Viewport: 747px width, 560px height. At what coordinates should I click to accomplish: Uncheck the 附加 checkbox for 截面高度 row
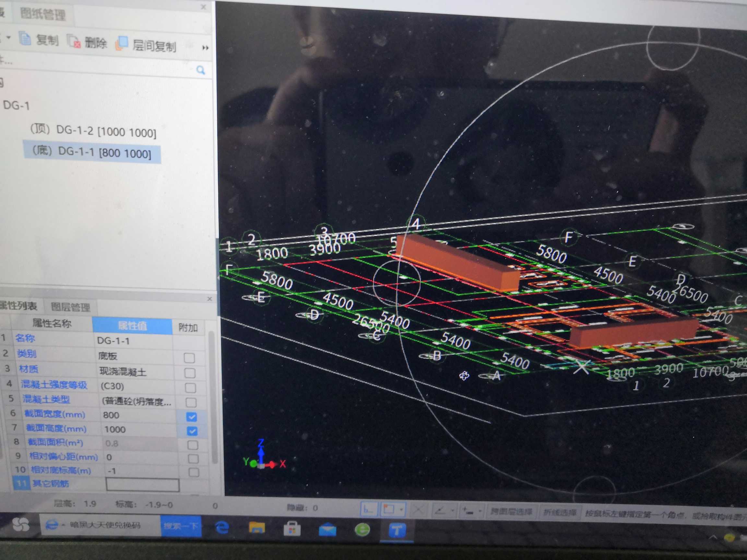(x=192, y=431)
